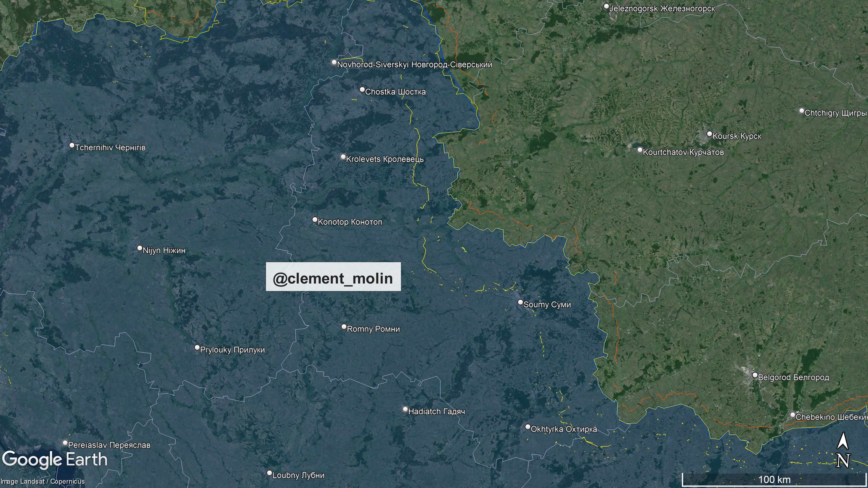Click the Google Earth logo
Image resolution: width=868 pixels, height=488 pixels.
click(55, 460)
